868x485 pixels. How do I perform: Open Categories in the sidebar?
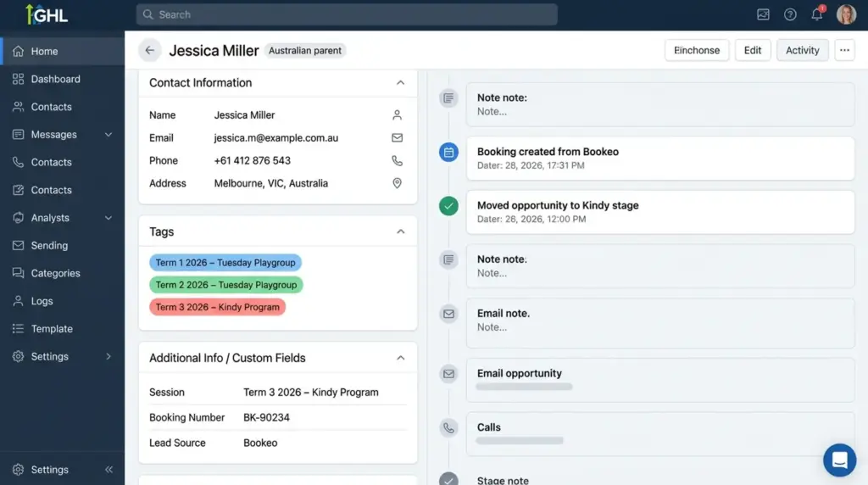tap(63, 273)
